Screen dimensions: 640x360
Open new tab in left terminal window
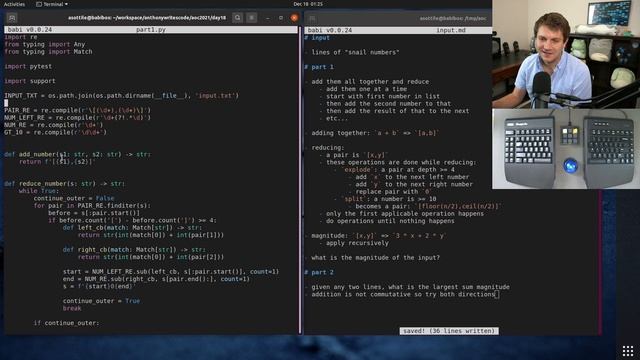12,18
